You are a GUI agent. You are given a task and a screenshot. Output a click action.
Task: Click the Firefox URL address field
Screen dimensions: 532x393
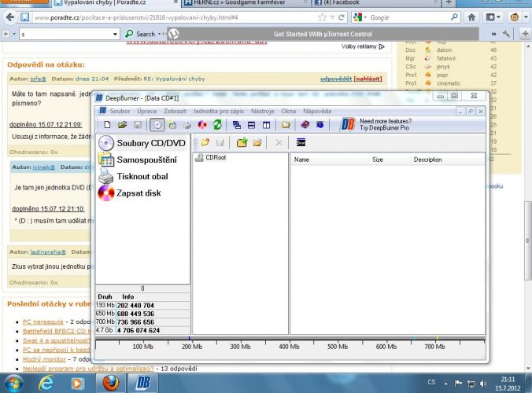(x=175, y=17)
